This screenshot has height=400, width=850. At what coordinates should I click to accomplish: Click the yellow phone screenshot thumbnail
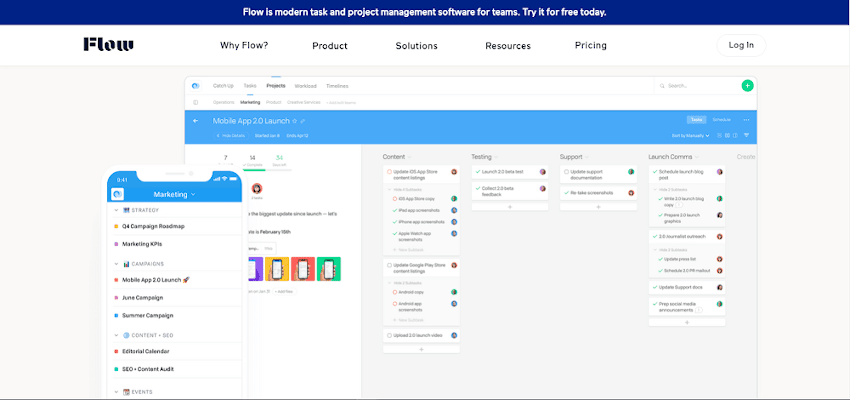[277, 269]
